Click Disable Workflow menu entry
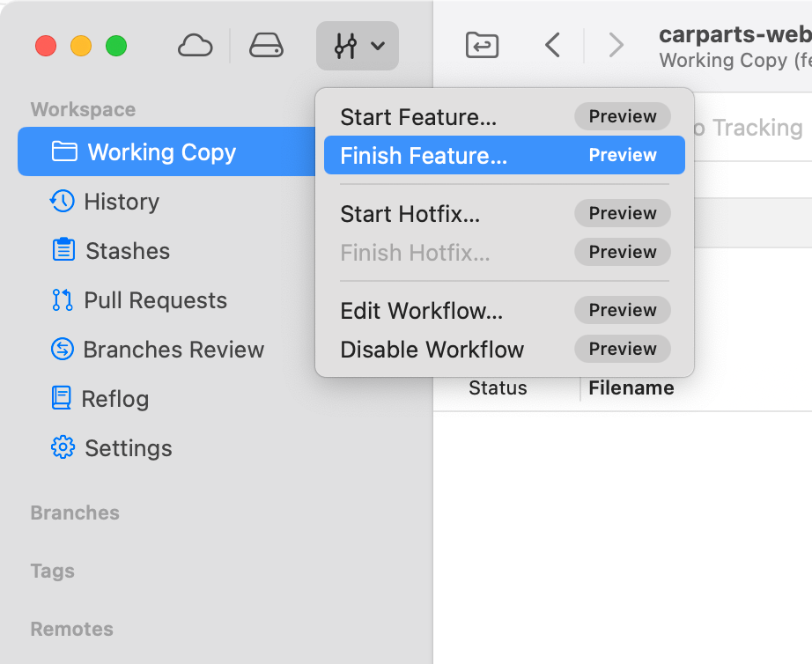This screenshot has height=664, width=812. tap(432, 349)
